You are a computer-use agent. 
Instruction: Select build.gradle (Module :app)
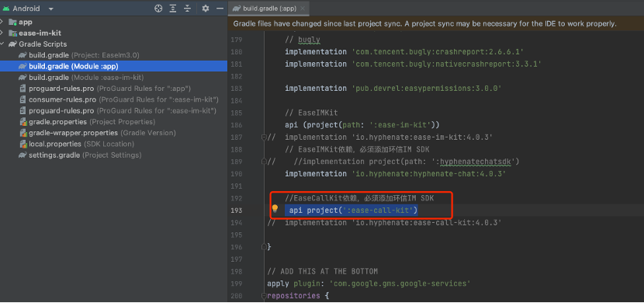113,66
